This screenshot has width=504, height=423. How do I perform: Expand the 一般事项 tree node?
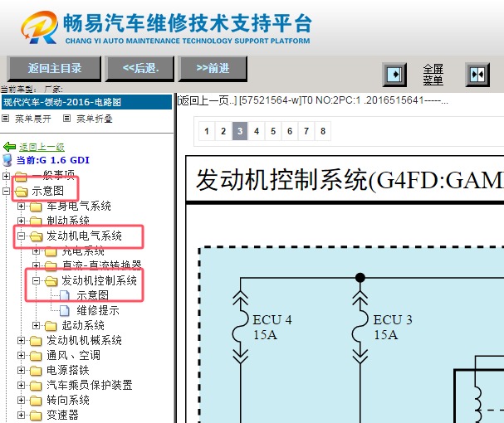(x=6, y=176)
